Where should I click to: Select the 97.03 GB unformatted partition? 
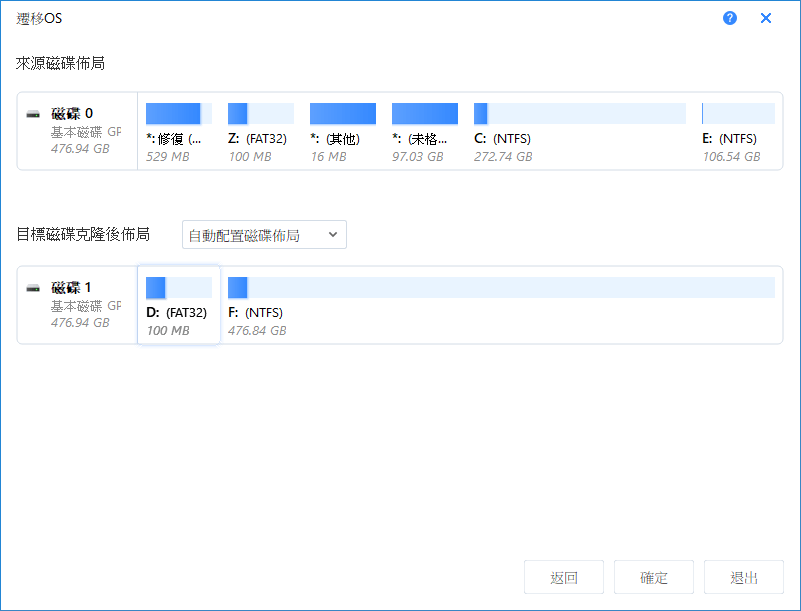point(424,131)
